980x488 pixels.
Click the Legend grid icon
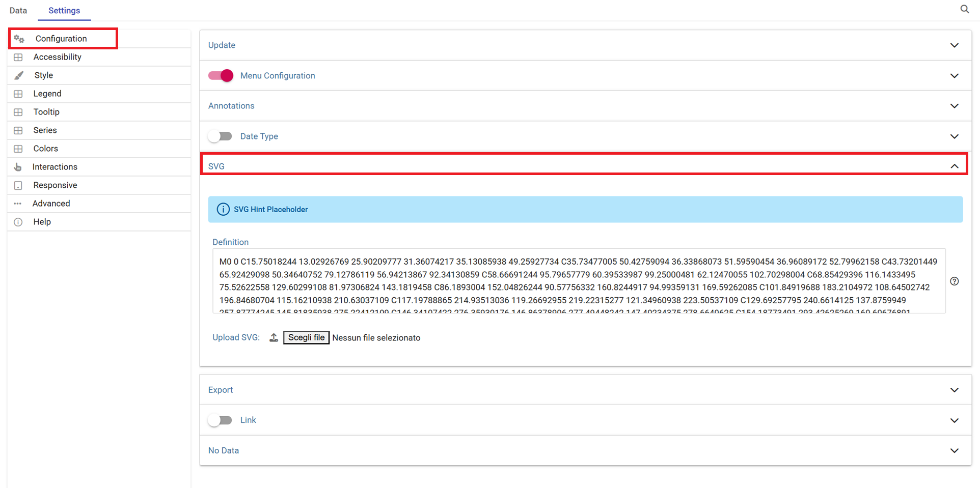coord(18,94)
